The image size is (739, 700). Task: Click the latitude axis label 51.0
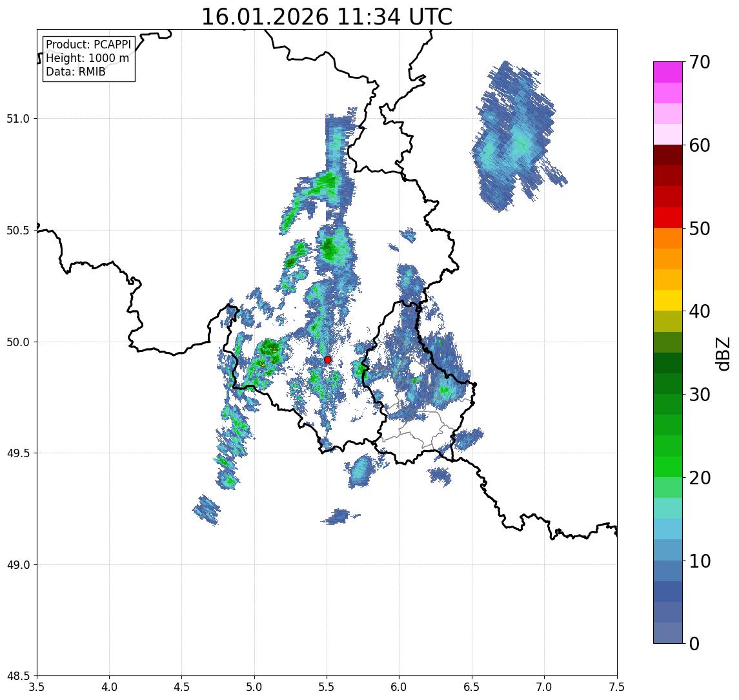[17, 119]
